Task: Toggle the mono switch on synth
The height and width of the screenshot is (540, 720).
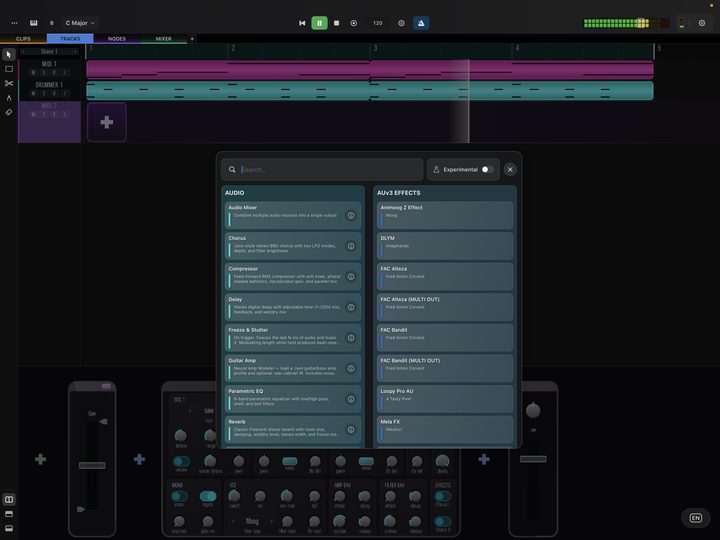Action: [179, 496]
